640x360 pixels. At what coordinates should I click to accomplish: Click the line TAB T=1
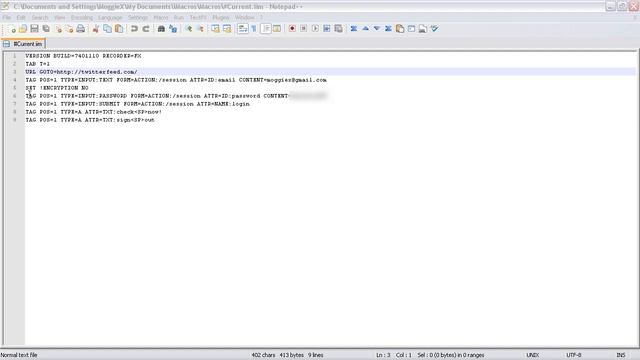click(x=38, y=64)
